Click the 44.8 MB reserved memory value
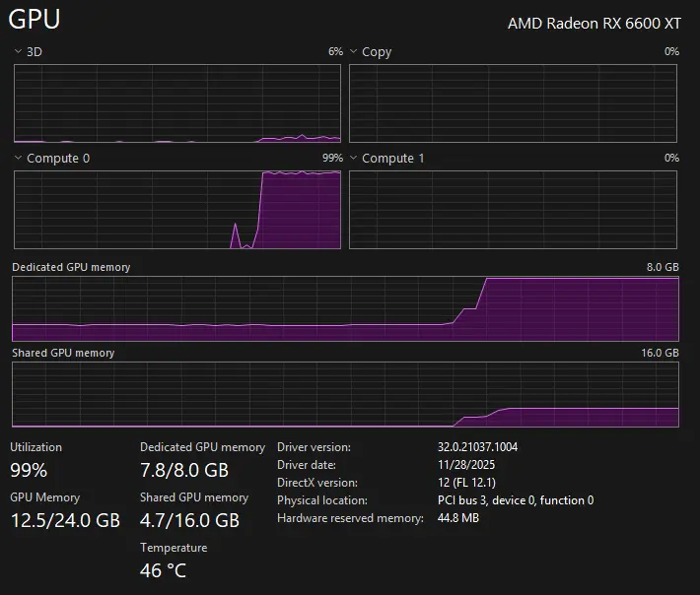Viewport: 700px width, 595px height. 458,518
